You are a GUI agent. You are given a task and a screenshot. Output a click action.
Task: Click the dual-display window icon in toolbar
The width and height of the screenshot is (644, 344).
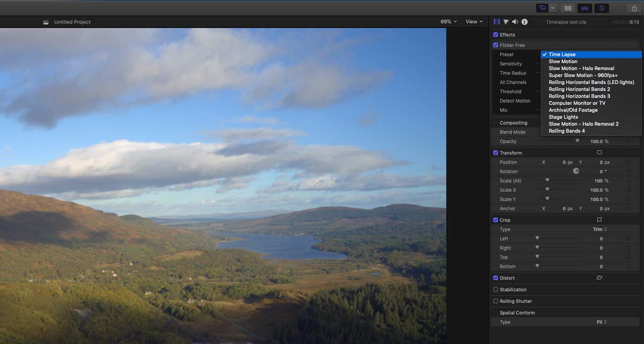[542, 8]
